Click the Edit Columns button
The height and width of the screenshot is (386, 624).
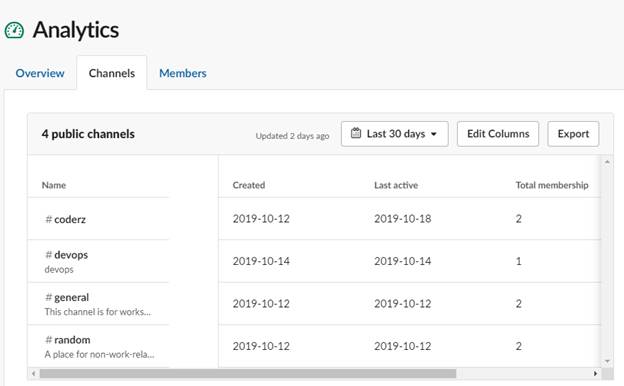[498, 134]
